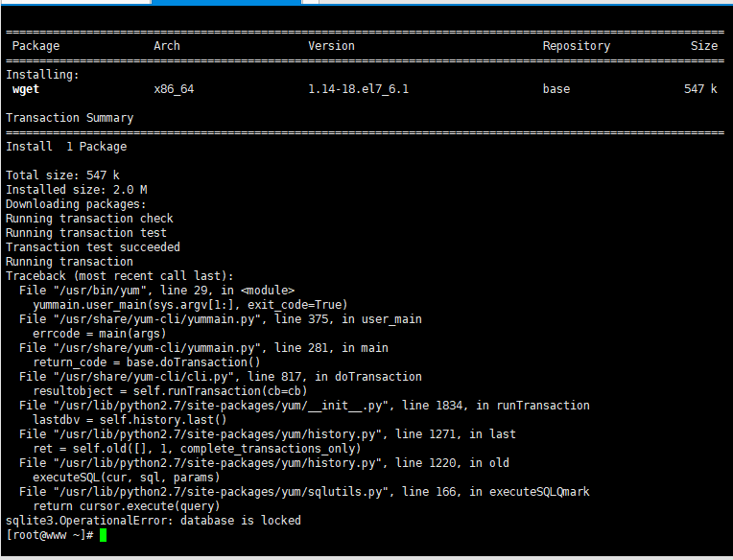The image size is (733, 560).
Task: Click the 'Installed size: 2.0 M' line
Action: coord(76,190)
